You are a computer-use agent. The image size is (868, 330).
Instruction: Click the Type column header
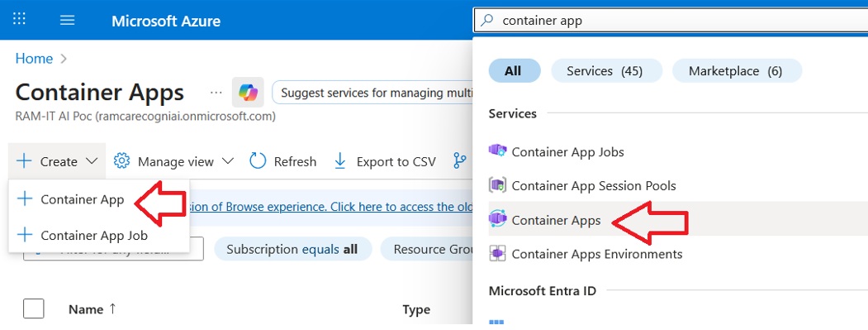416,309
